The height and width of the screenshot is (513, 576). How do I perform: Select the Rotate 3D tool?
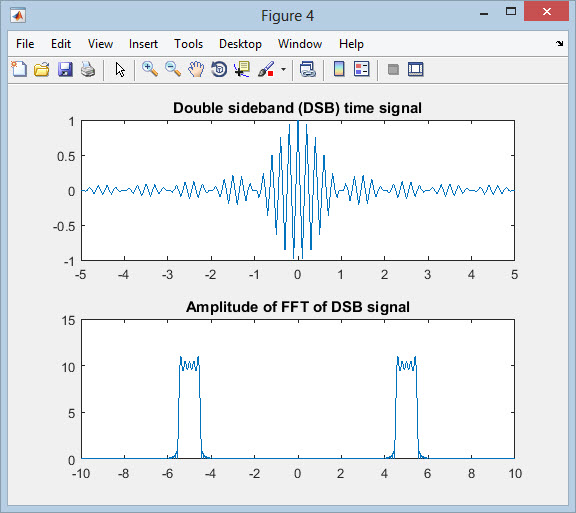coord(219,69)
